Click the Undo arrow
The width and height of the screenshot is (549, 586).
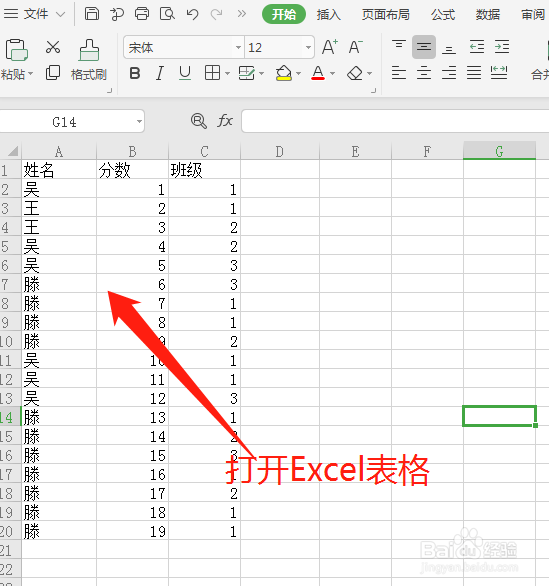point(192,14)
